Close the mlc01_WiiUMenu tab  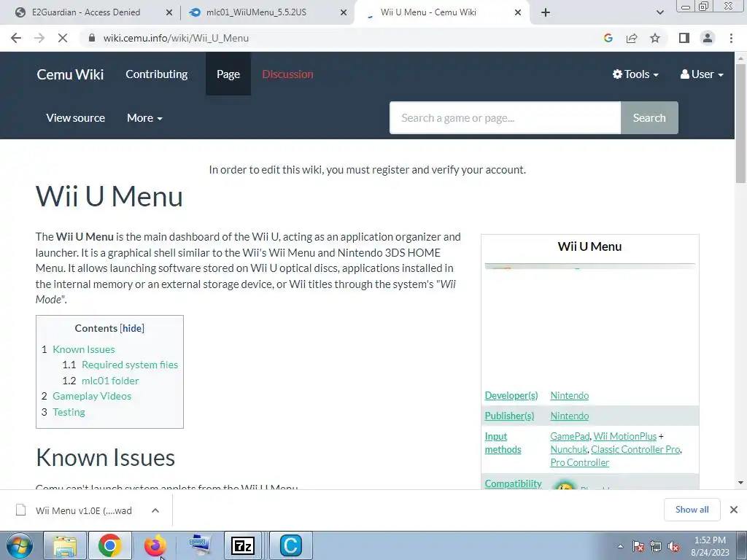point(344,13)
